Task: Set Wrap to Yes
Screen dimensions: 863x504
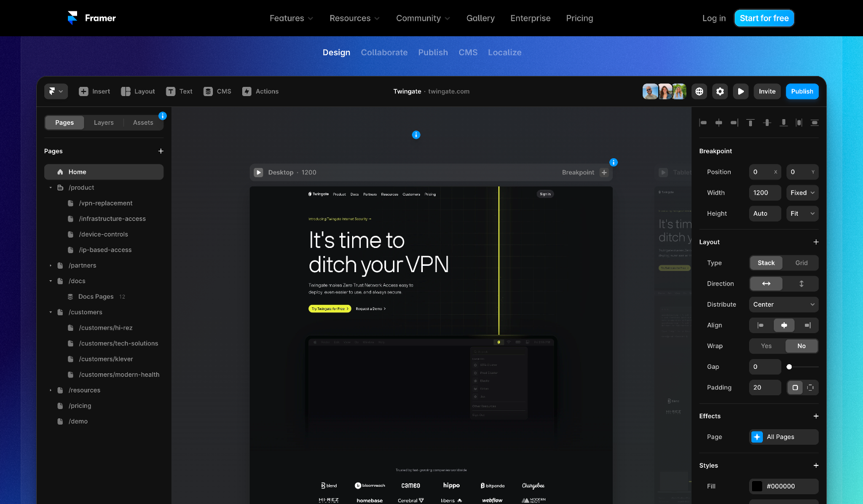Action: click(x=766, y=346)
